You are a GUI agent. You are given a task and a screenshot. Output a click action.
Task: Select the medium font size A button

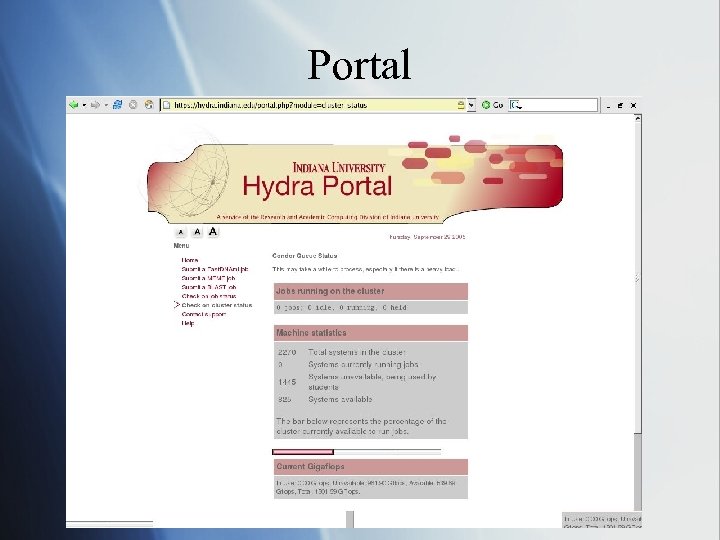[x=197, y=232]
